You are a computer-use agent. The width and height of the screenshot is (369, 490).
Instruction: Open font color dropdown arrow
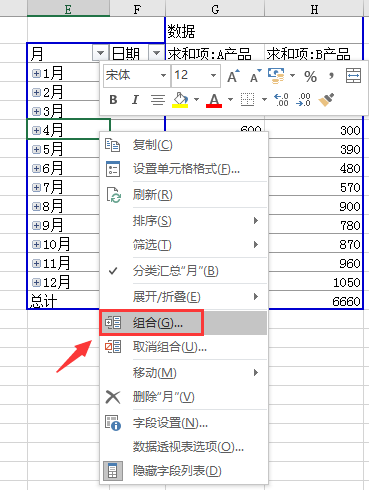coord(230,99)
